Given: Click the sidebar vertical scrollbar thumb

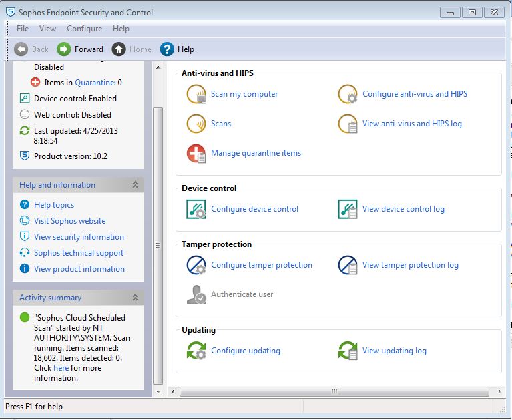Looking at the screenshot, I should [x=158, y=246].
